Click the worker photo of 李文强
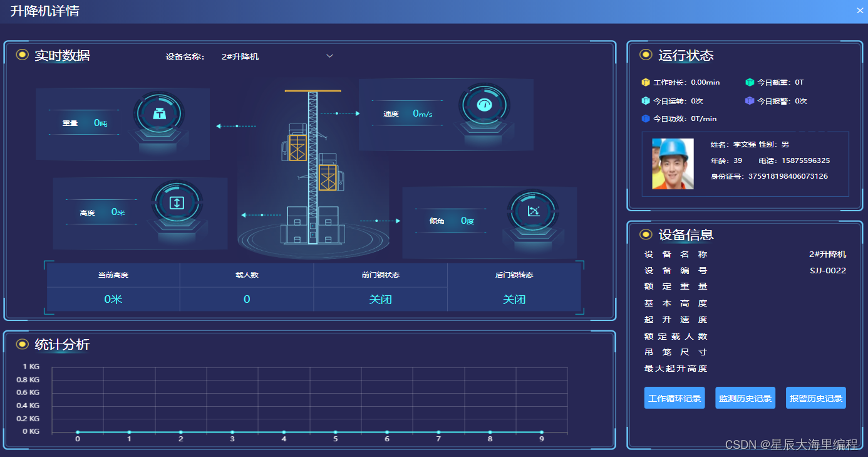868x457 pixels. pos(673,164)
